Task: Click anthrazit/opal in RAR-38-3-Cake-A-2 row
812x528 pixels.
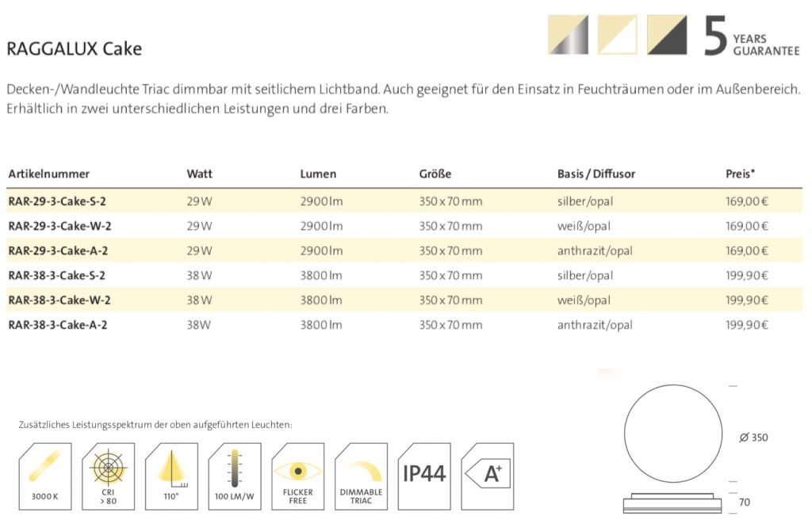Action: pyautogui.click(x=595, y=326)
